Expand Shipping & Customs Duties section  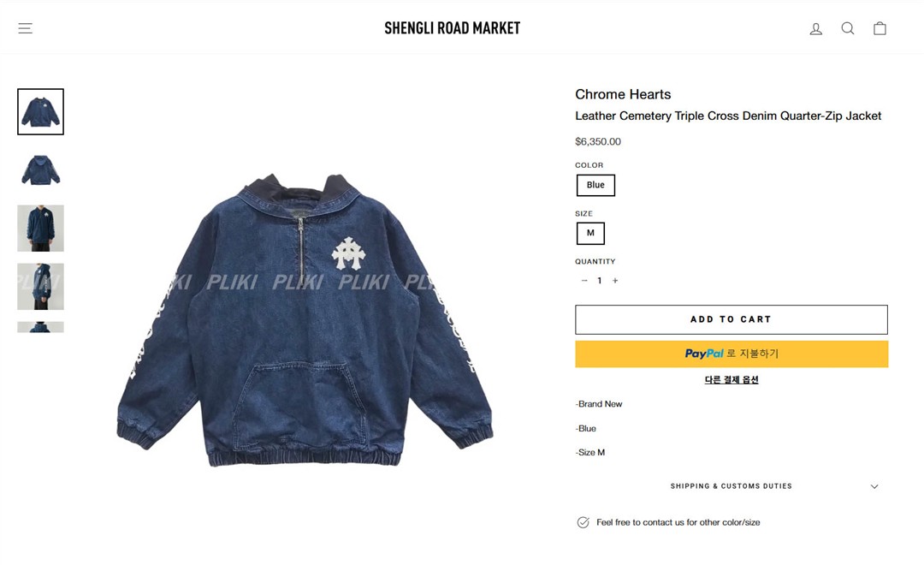pyautogui.click(x=731, y=486)
